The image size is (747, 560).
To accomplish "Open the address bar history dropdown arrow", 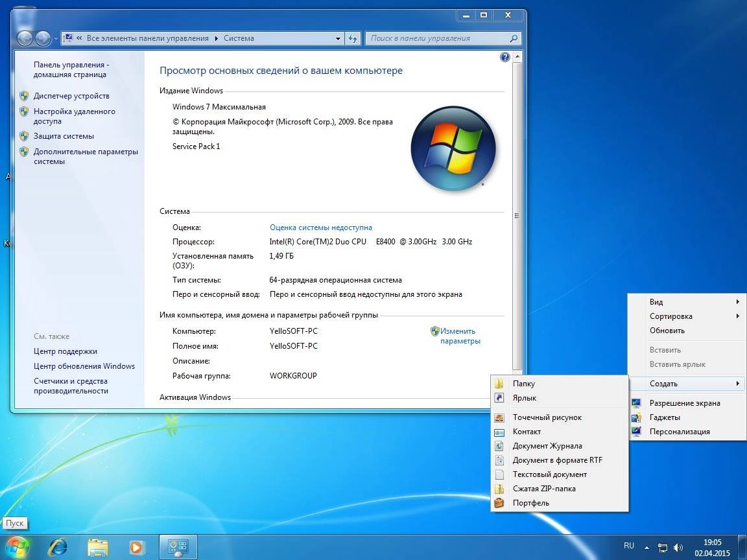I will coord(338,39).
